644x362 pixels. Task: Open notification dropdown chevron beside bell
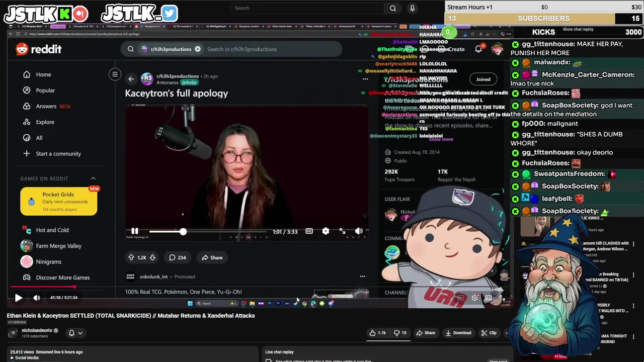pyautogui.click(x=80, y=333)
